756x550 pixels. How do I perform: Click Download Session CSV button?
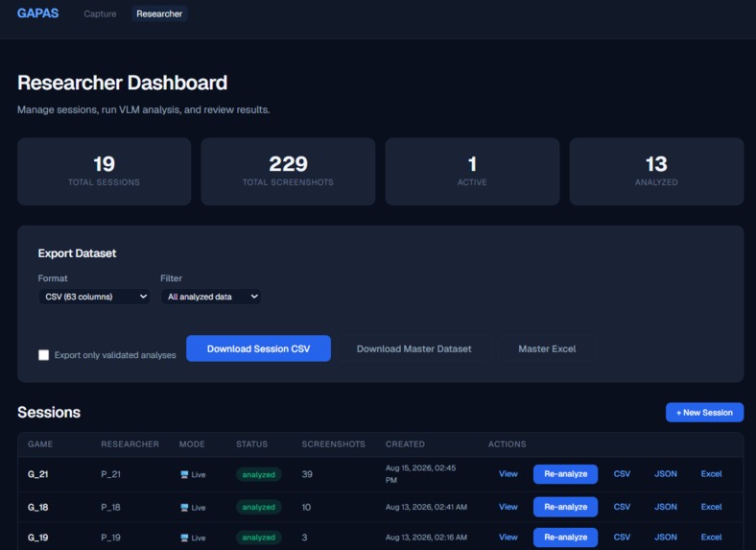258,348
